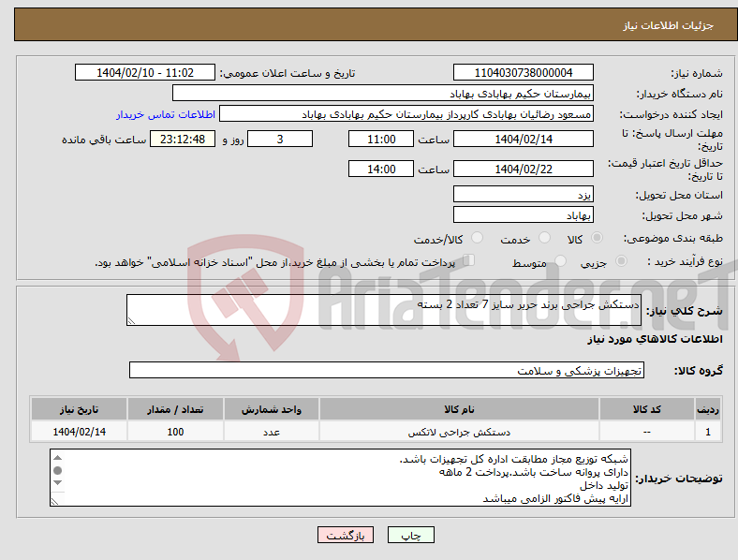
Task: Click the unit cell عدد
Action: 272,432
